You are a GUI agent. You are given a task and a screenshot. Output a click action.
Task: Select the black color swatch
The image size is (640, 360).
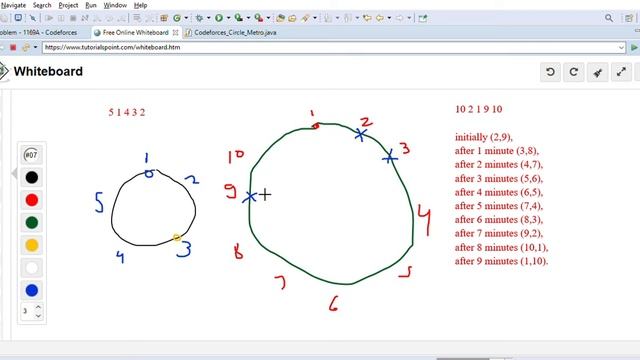coord(31,177)
